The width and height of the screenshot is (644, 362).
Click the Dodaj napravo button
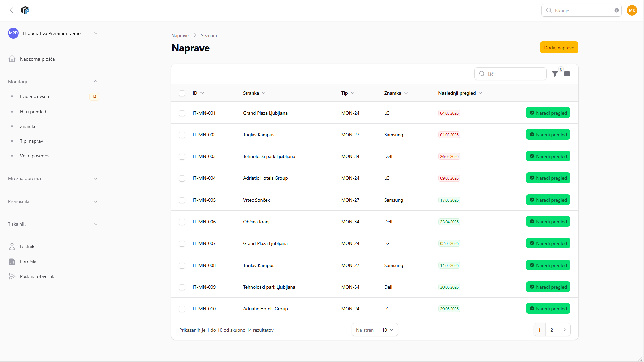pos(559,48)
